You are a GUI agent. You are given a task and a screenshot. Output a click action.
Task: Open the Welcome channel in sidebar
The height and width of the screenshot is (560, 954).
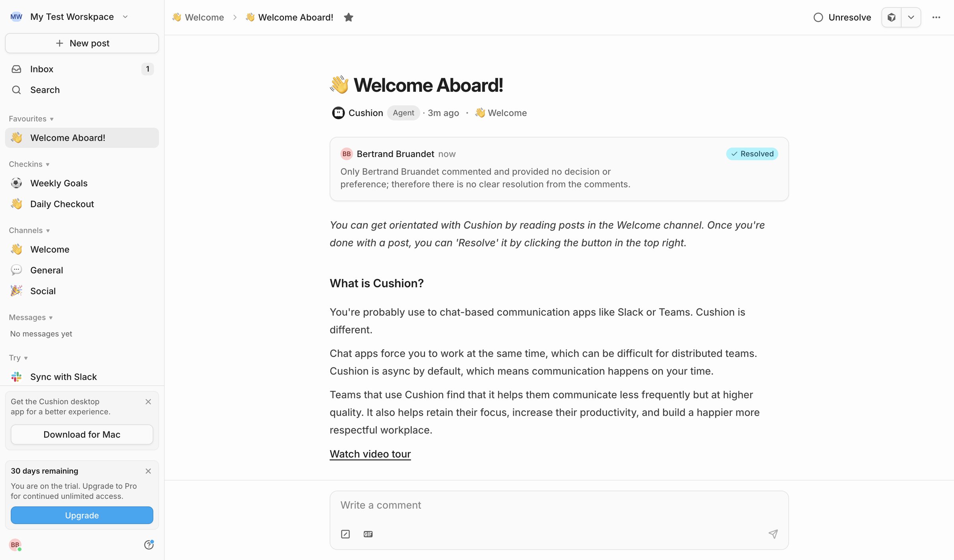click(x=82, y=249)
